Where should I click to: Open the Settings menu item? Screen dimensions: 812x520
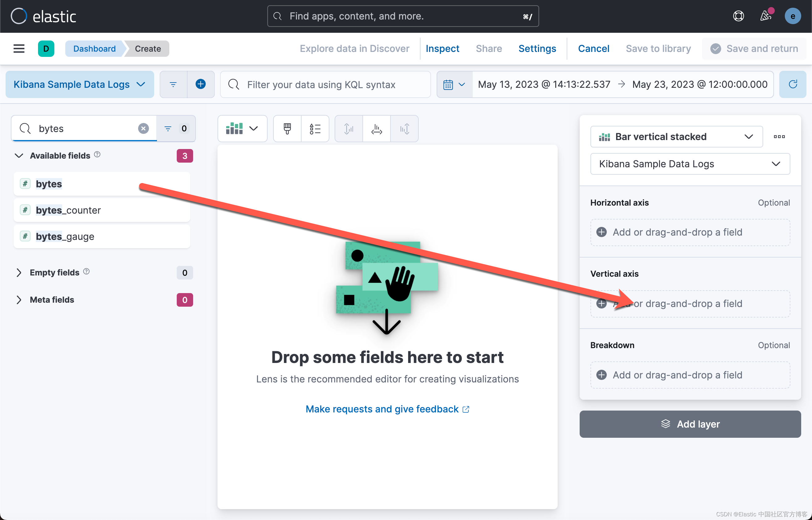click(537, 49)
